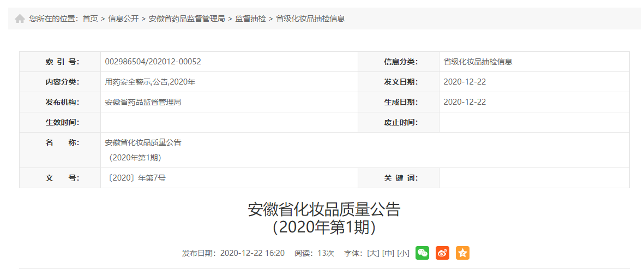Open 安徽省药品监督管理局 breadcrumb link
644x275 pixels.
(186, 19)
